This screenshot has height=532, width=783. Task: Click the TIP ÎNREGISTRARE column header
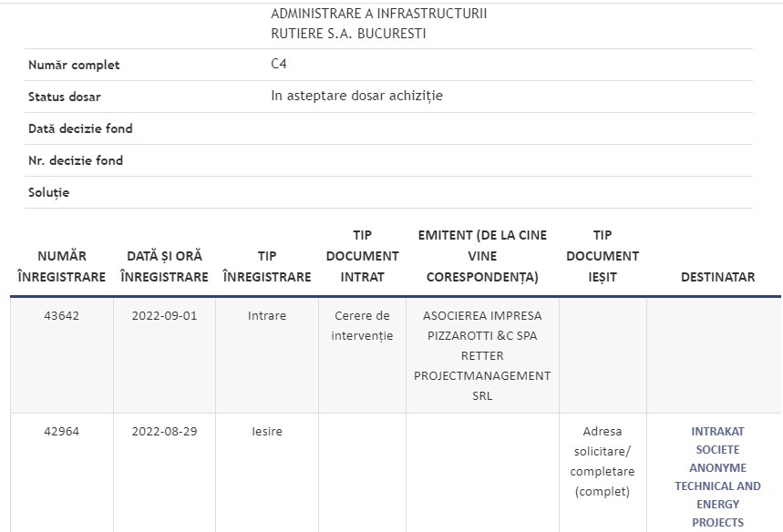pos(267,267)
